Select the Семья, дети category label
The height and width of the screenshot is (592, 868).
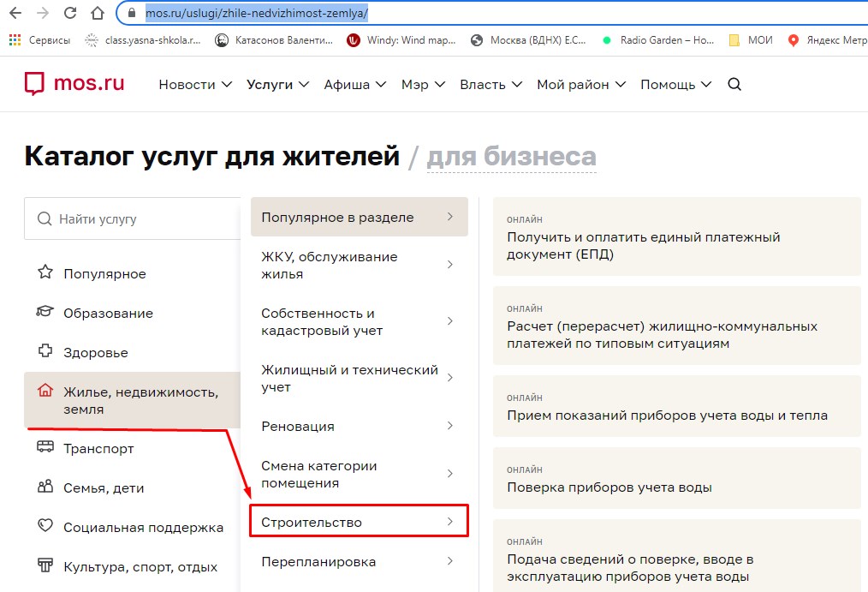104,487
